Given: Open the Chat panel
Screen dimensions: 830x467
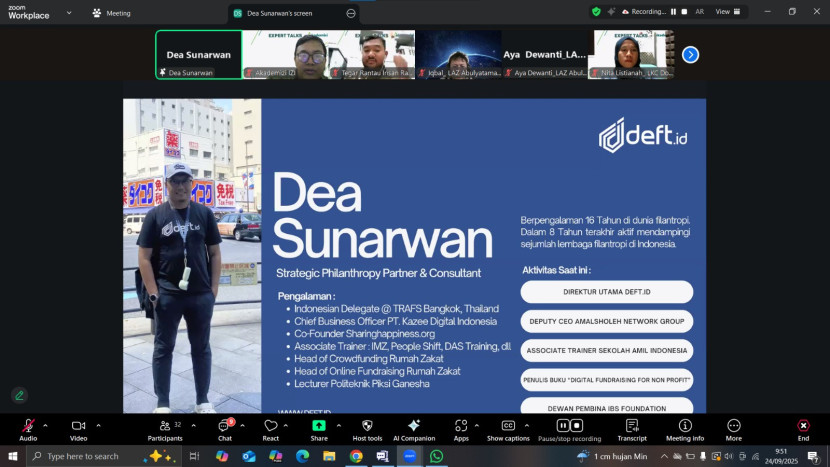Looking at the screenshot, I should [x=225, y=427].
